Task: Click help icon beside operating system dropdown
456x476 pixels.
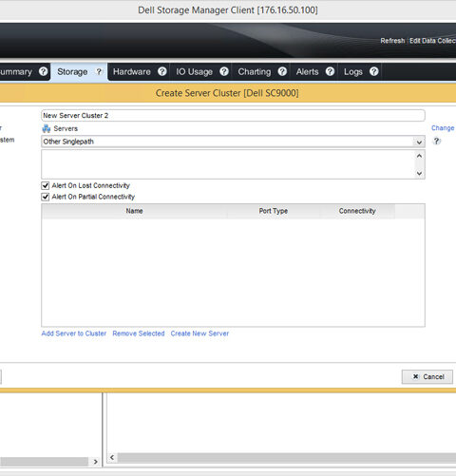Action: 437,141
